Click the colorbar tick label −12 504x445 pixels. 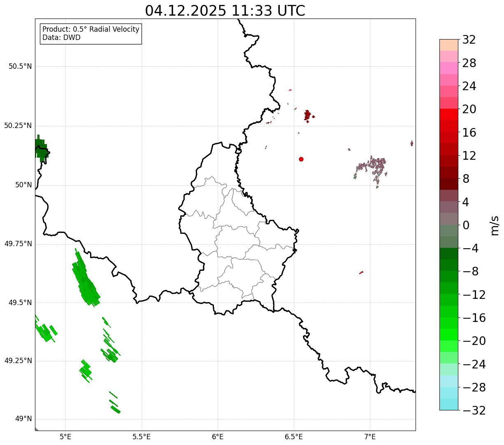click(x=474, y=295)
